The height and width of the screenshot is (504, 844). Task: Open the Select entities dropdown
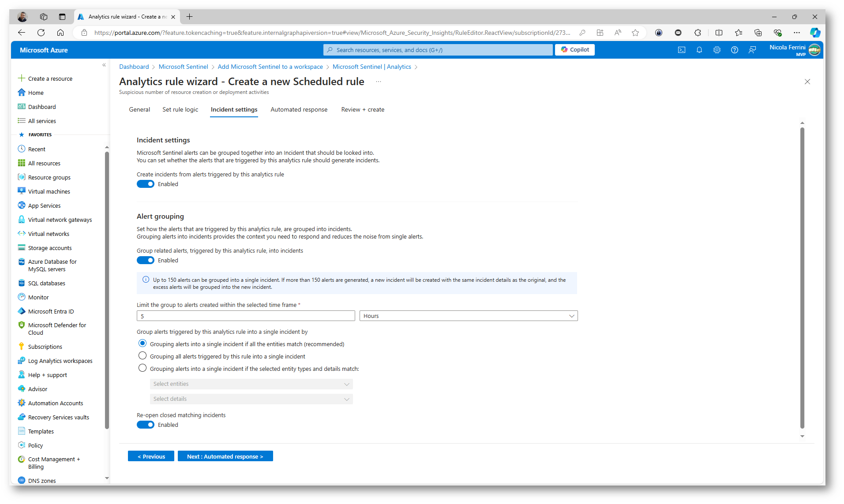[x=251, y=384]
